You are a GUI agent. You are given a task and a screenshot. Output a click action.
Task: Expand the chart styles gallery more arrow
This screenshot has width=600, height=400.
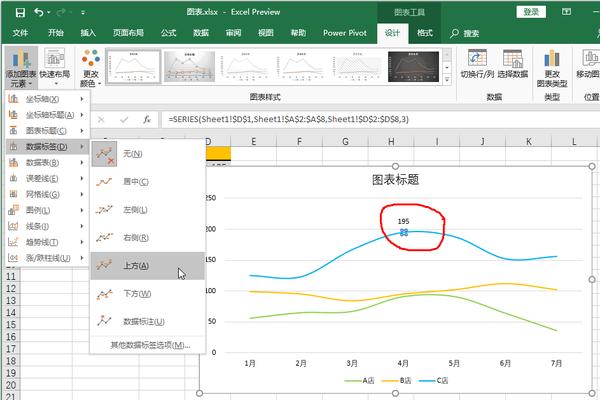[x=447, y=80]
